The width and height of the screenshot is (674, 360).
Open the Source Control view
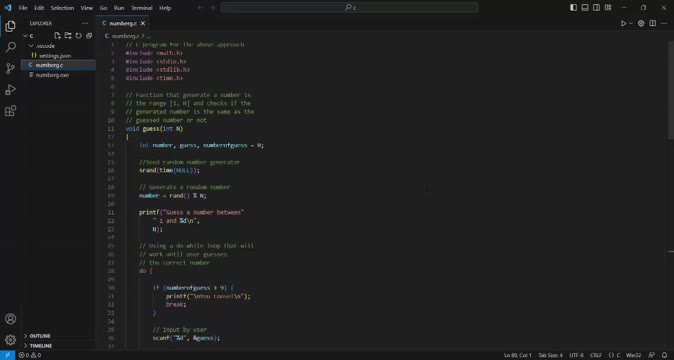10,68
